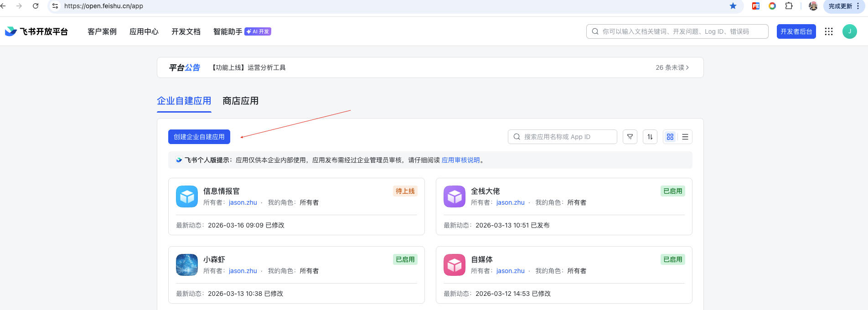
Task: Open jason.zhu owner link on 信息情报官
Action: coord(243,202)
